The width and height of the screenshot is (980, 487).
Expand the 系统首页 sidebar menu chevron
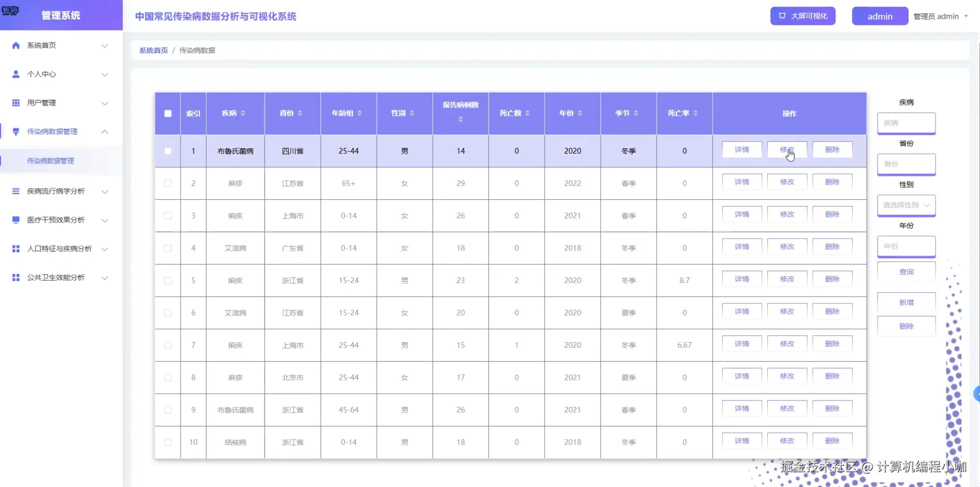pyautogui.click(x=105, y=46)
